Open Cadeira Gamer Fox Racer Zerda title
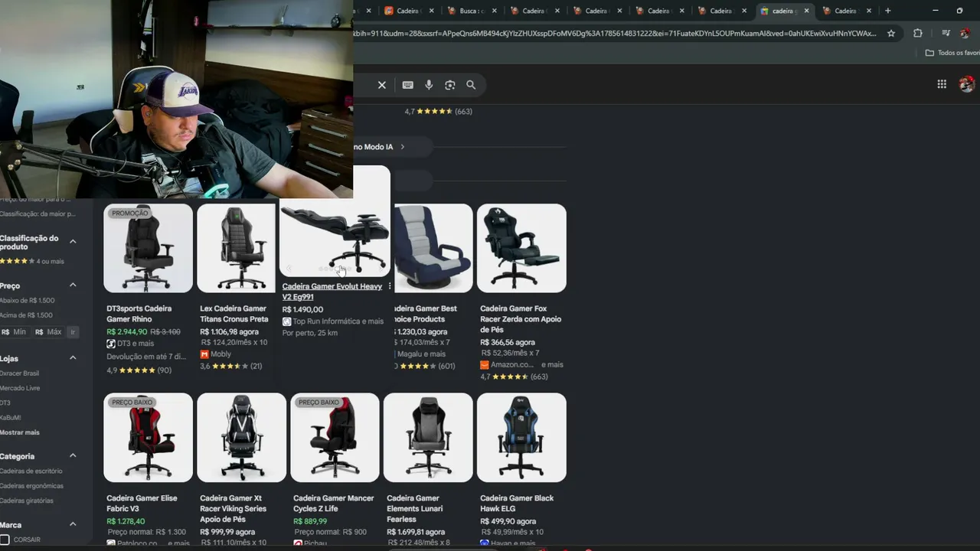This screenshot has width=980, height=551. [x=521, y=319]
